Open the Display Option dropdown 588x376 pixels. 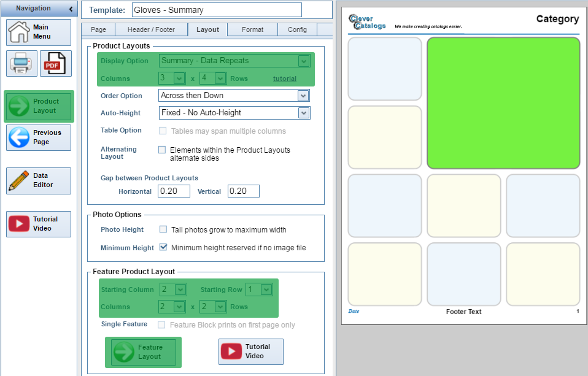point(303,61)
